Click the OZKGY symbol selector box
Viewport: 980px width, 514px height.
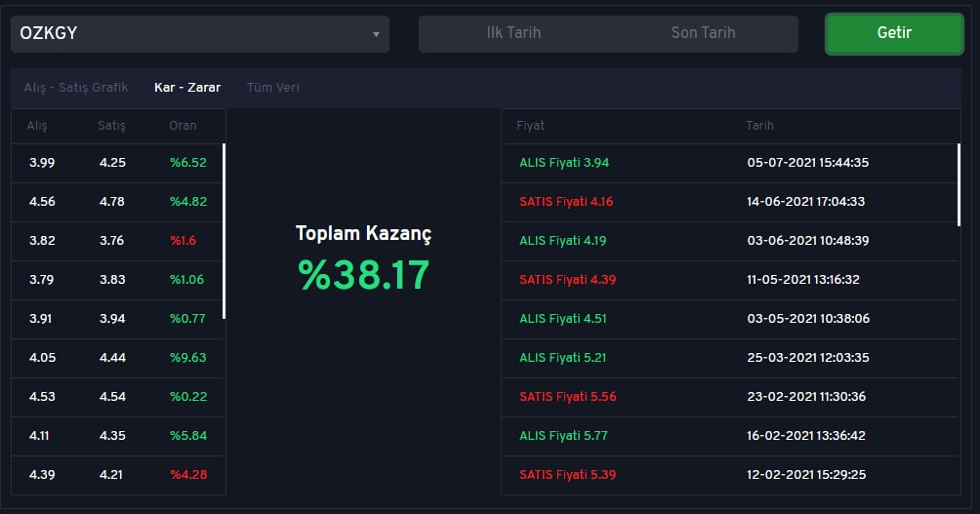(x=200, y=34)
